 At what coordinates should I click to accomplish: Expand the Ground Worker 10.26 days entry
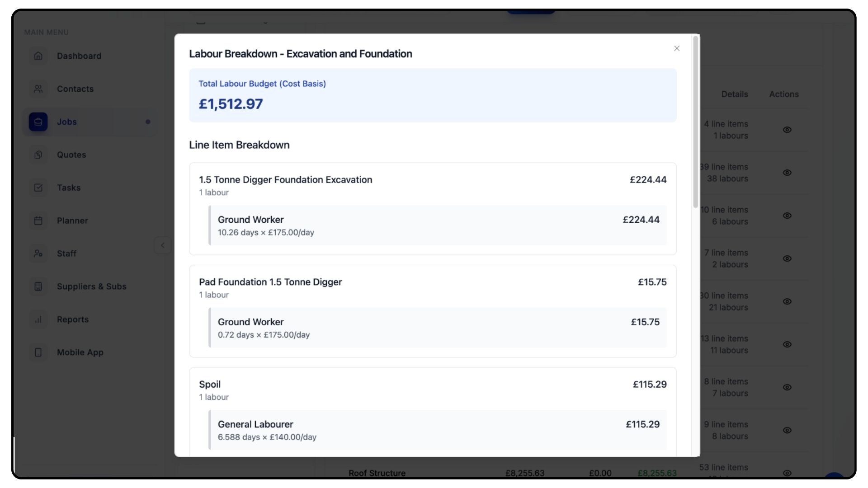tap(437, 225)
